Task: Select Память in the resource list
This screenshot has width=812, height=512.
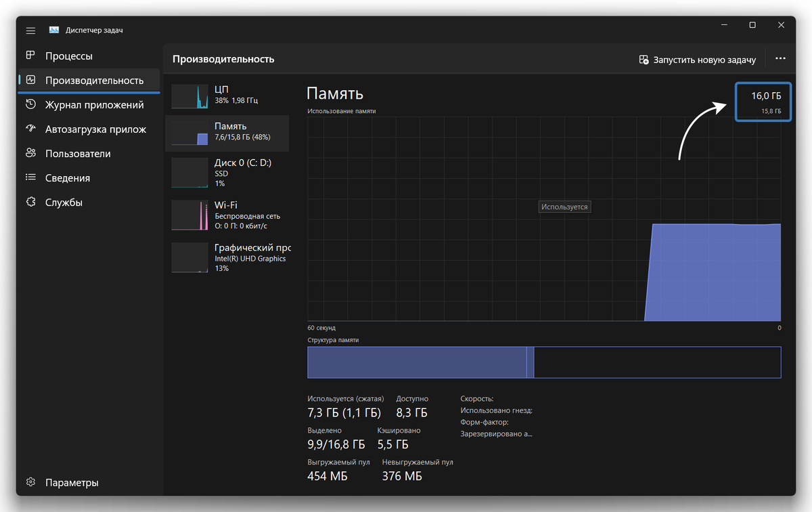Action: tap(227, 133)
